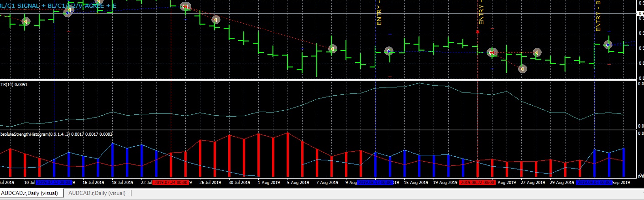This screenshot has width=644, height=200.
Task: Select the red 2019.08.22 00:00 date label
Action: point(477,183)
